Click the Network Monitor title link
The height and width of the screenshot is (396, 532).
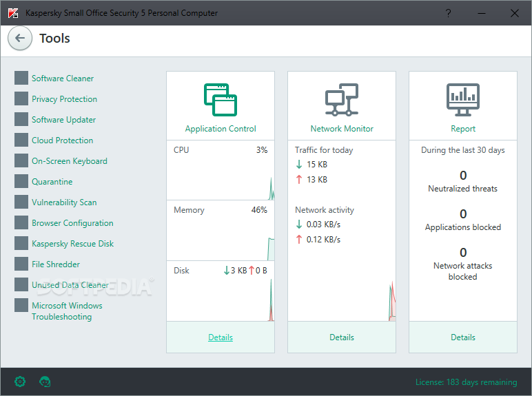click(x=342, y=129)
